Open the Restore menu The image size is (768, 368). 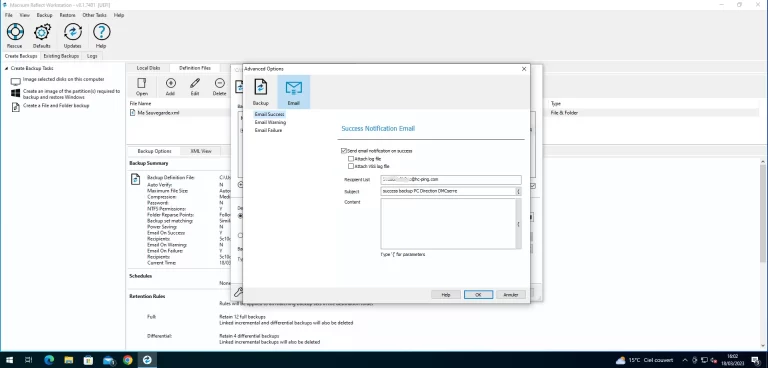tap(68, 15)
